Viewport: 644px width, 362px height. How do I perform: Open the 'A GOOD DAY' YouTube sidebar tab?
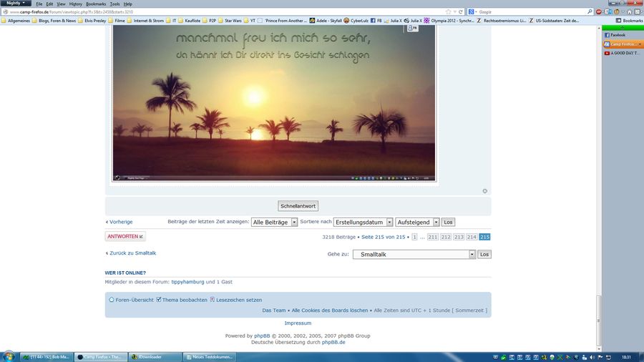[621, 53]
